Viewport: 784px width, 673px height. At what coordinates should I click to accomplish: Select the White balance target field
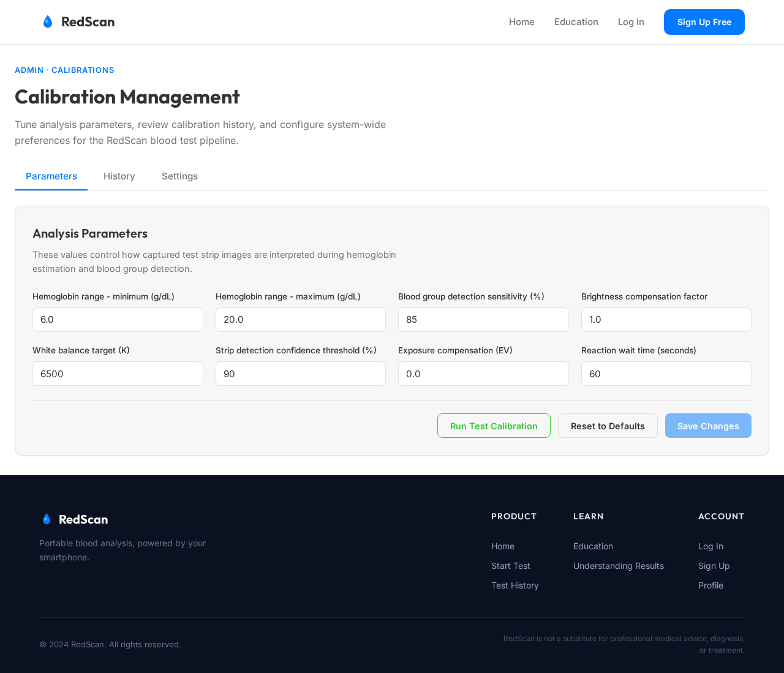[x=118, y=374]
